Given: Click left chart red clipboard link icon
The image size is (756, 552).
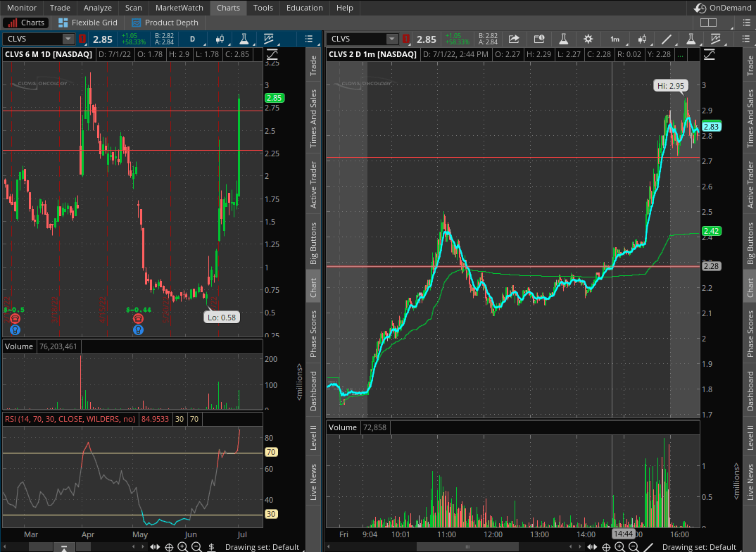Looking at the screenshot, I should [82, 39].
